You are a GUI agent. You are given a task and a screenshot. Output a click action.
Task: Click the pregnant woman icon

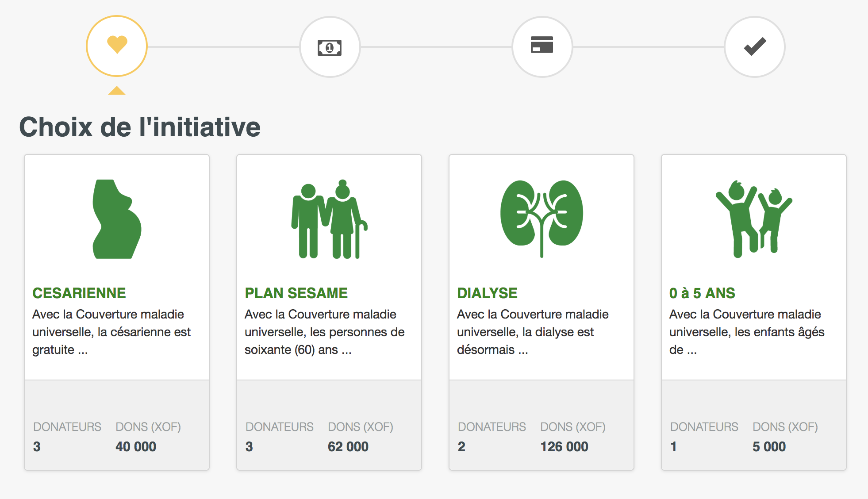(117, 219)
